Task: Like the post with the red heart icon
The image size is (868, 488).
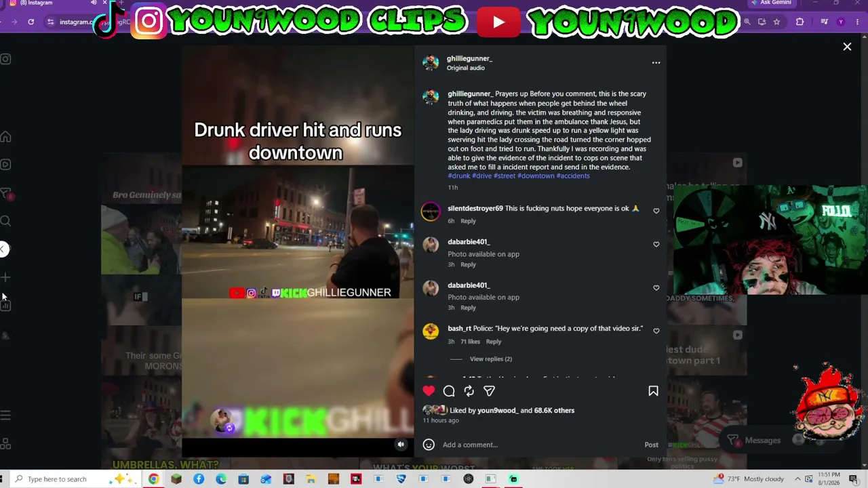Action: (x=429, y=391)
